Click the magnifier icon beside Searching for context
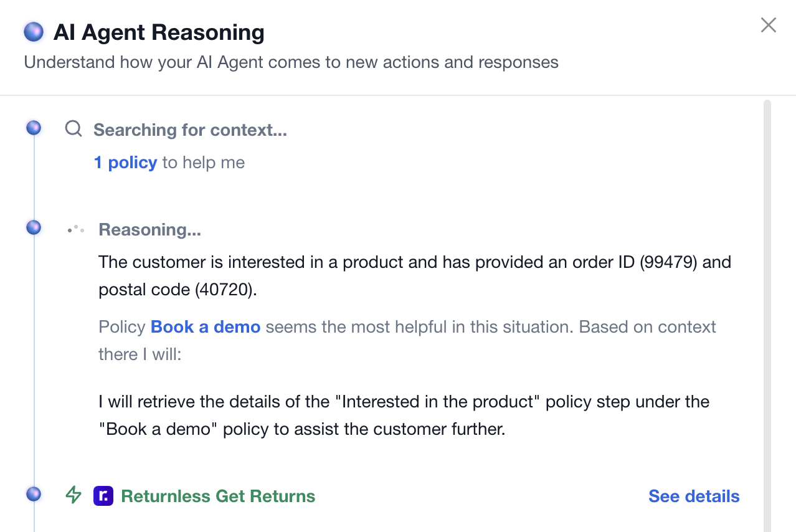The width and height of the screenshot is (796, 532). click(73, 129)
